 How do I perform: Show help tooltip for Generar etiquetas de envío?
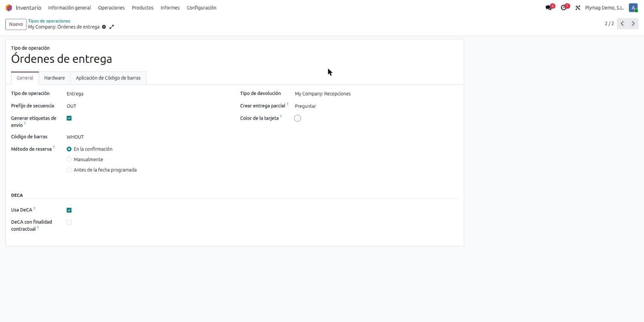[25, 124]
